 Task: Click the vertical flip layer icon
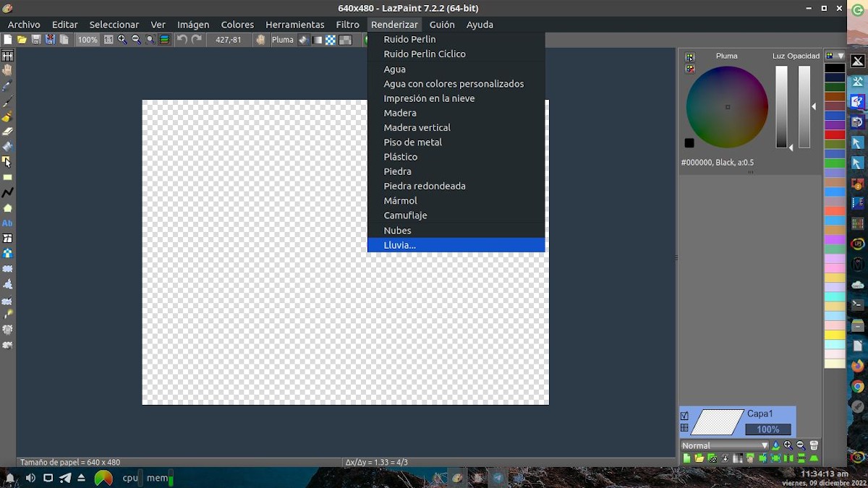801,458
